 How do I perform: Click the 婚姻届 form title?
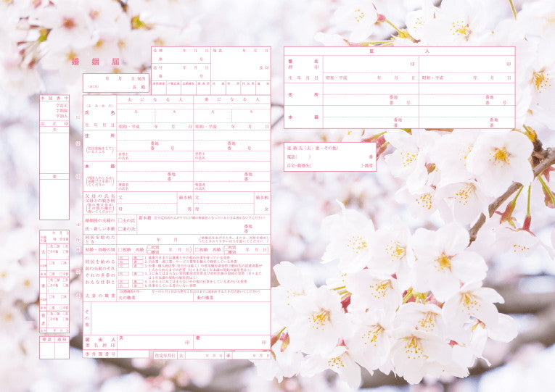[96, 62]
